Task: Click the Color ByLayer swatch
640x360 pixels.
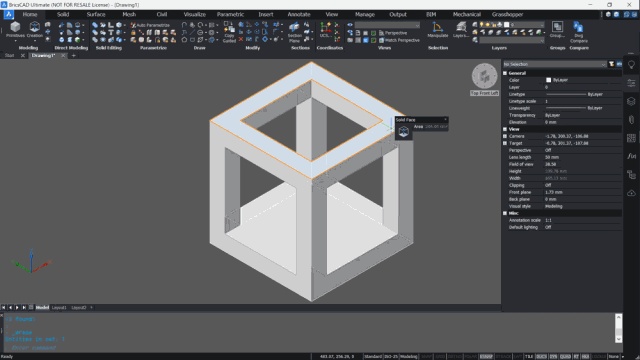Action: pyautogui.click(x=548, y=80)
